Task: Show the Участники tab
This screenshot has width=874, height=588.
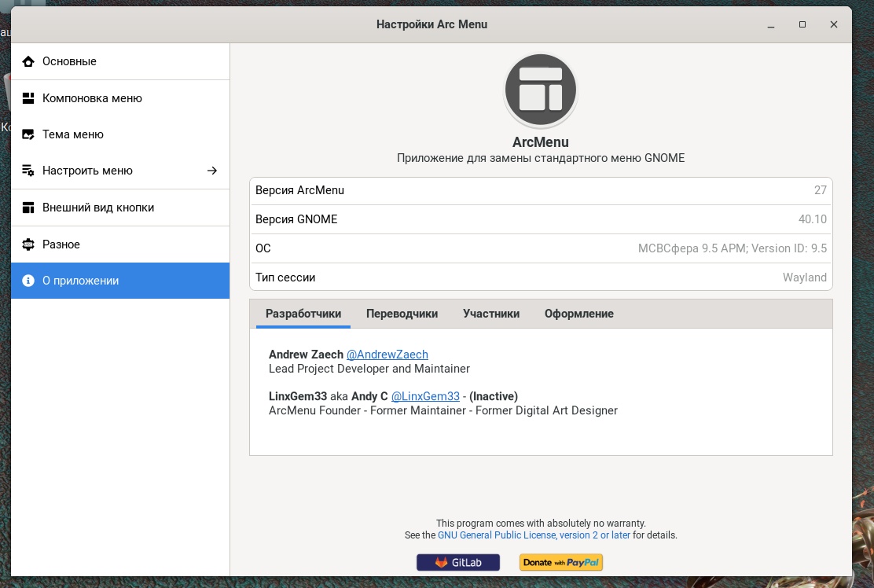Action: 491,314
